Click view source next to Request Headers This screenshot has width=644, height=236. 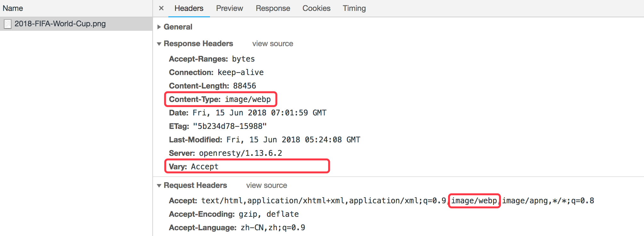tap(267, 185)
